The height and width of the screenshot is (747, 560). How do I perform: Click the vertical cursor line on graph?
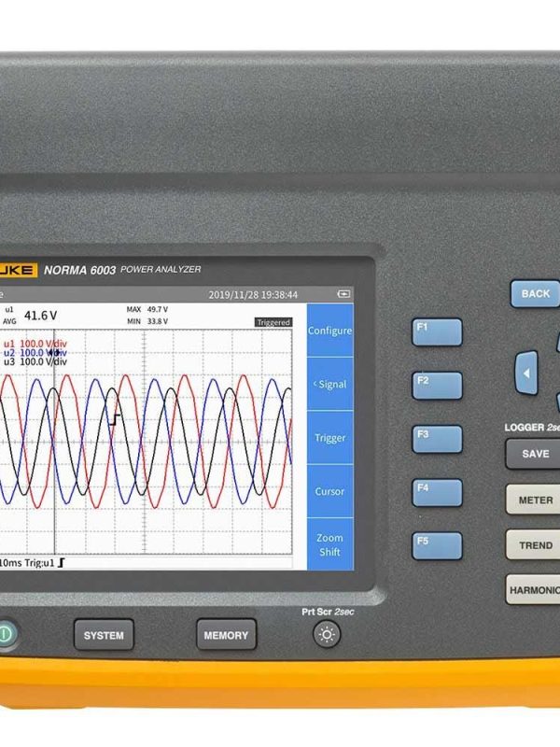click(54, 442)
